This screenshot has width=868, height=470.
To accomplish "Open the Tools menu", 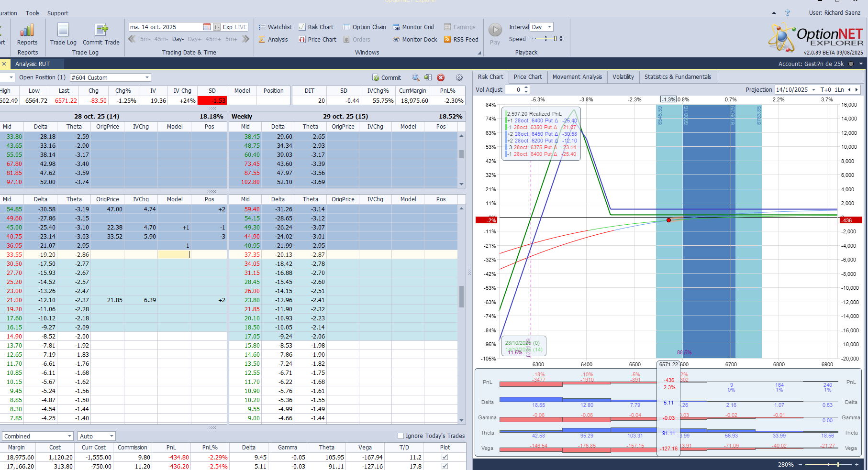I will (x=33, y=13).
